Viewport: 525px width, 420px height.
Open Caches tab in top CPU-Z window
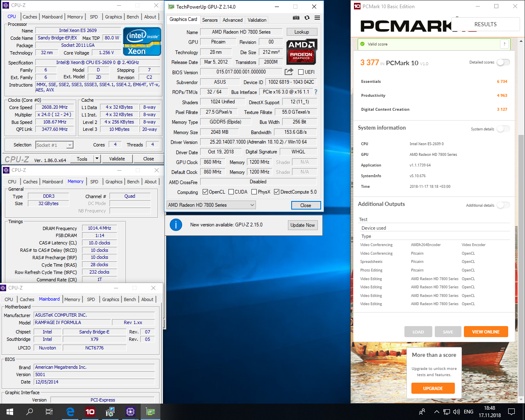30,17
